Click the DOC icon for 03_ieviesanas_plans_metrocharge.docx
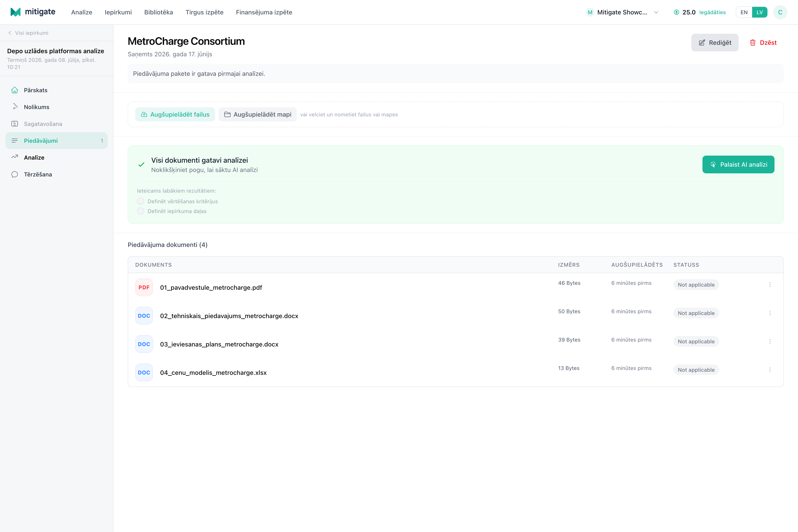Image resolution: width=798 pixels, height=532 pixels. coord(144,344)
